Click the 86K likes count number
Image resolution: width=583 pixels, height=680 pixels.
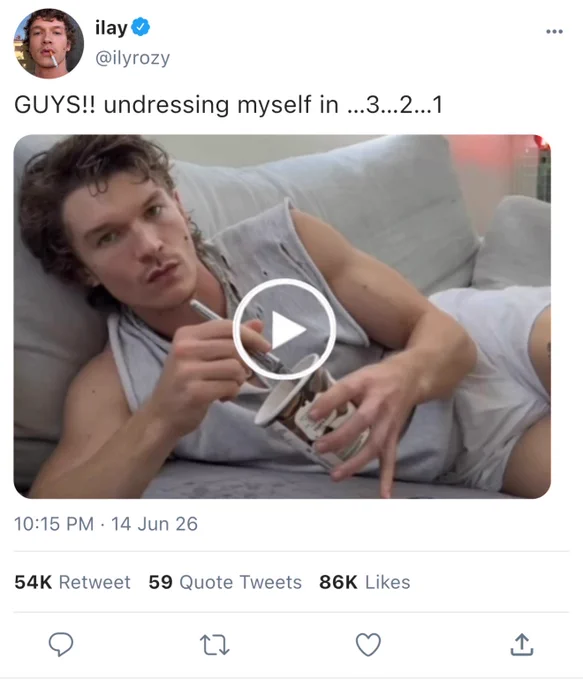click(x=338, y=582)
